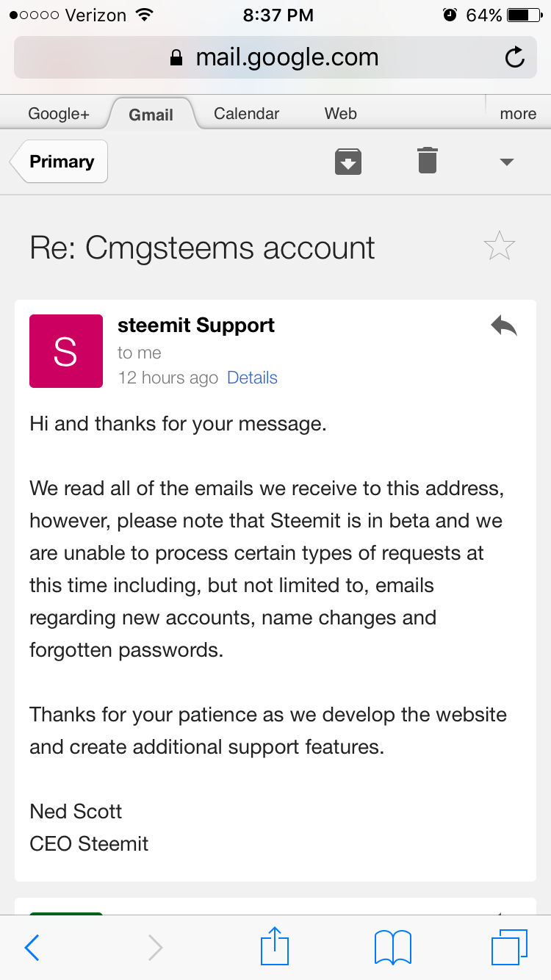Image resolution: width=551 pixels, height=980 pixels.
Task: Switch to the Calendar tab
Action: (246, 113)
